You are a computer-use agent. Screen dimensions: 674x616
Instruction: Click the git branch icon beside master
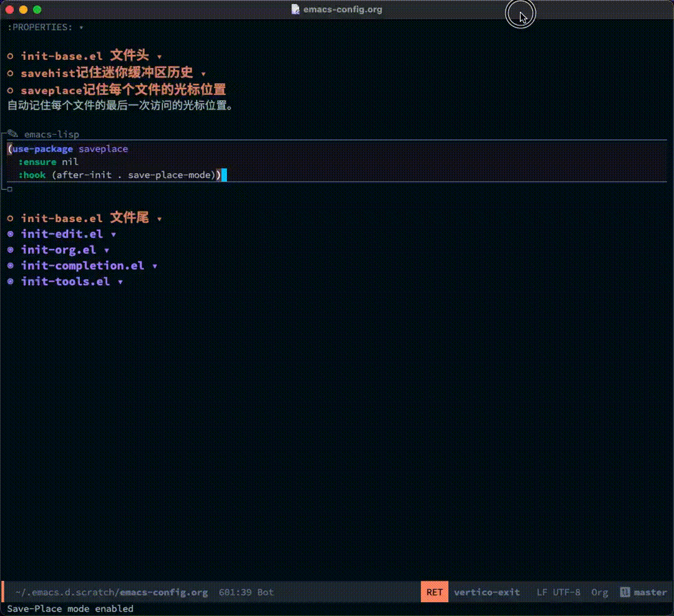tap(625, 592)
